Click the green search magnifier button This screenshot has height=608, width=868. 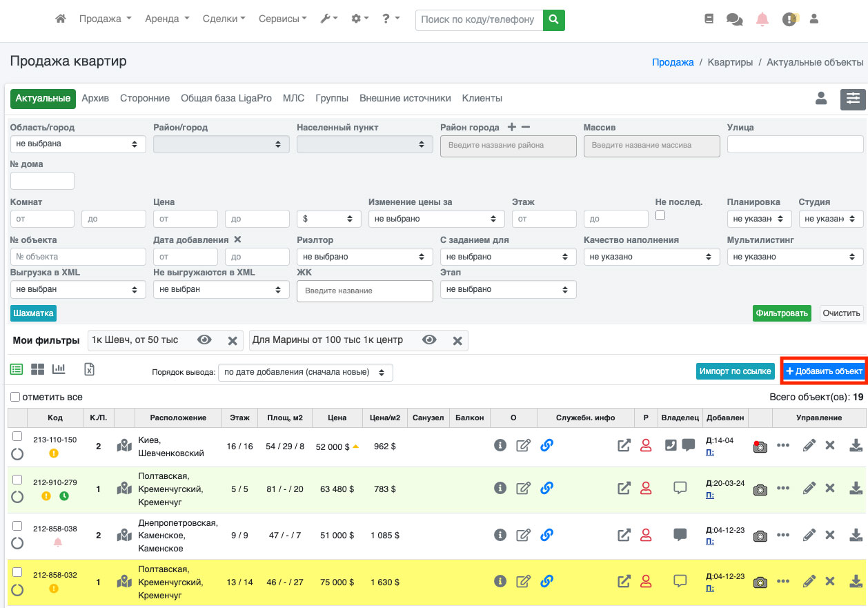[553, 20]
